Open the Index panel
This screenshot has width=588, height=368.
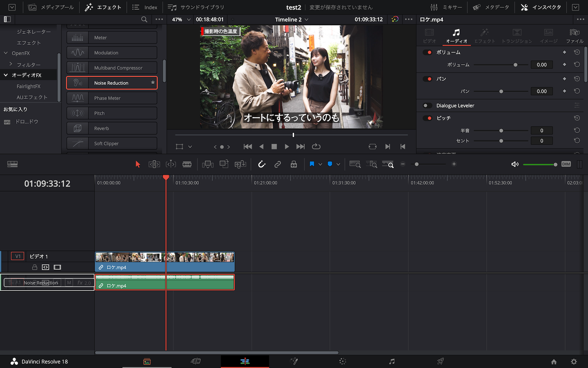pos(145,7)
